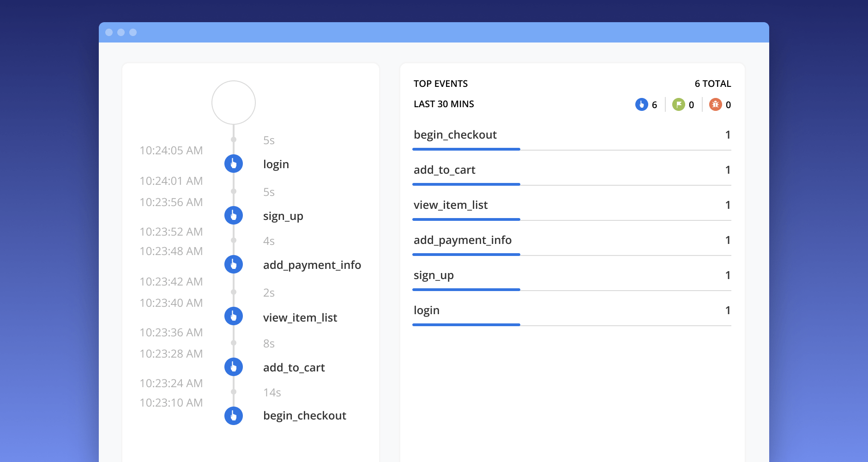Image resolution: width=868 pixels, height=462 pixels.
Task: Click the view_item_list event marker icon
Action: click(x=233, y=316)
